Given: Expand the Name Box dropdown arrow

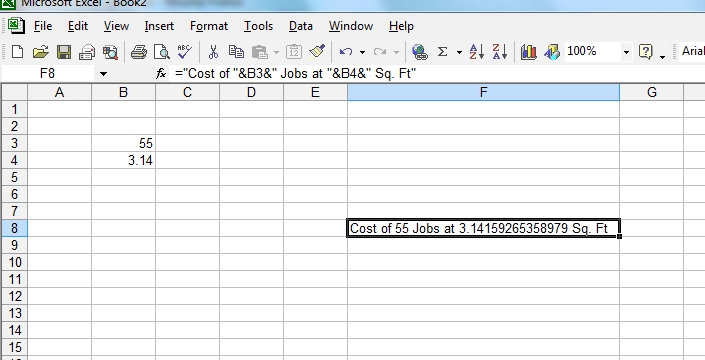Looking at the screenshot, I should pos(103,74).
